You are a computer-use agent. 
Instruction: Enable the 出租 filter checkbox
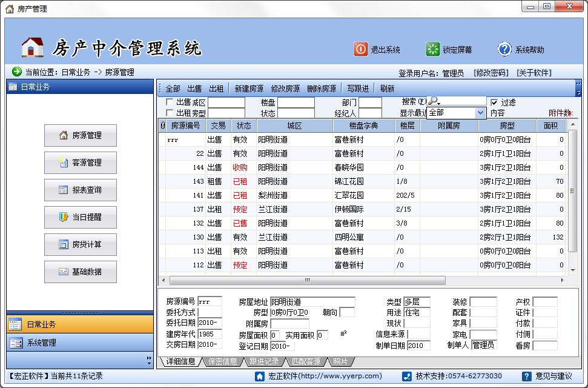coord(170,113)
